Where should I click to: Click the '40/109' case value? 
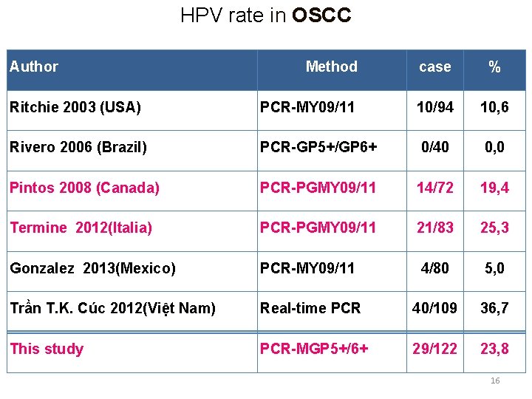[x=434, y=308]
